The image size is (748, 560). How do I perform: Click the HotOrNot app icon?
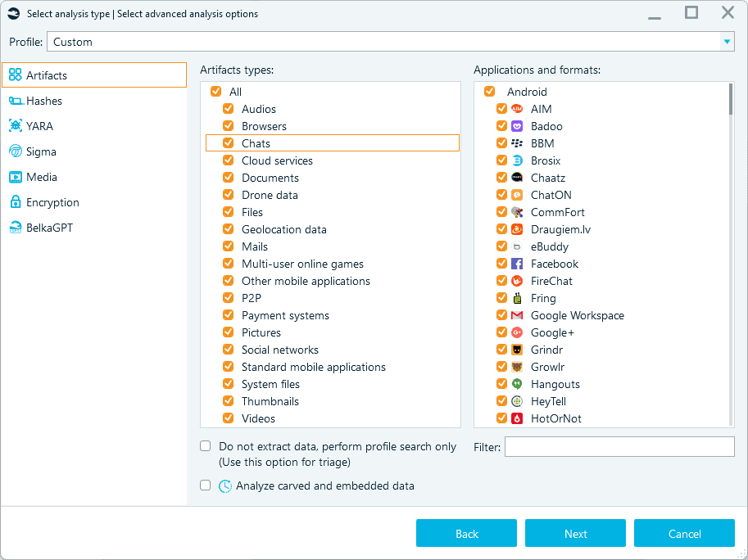[x=517, y=418]
